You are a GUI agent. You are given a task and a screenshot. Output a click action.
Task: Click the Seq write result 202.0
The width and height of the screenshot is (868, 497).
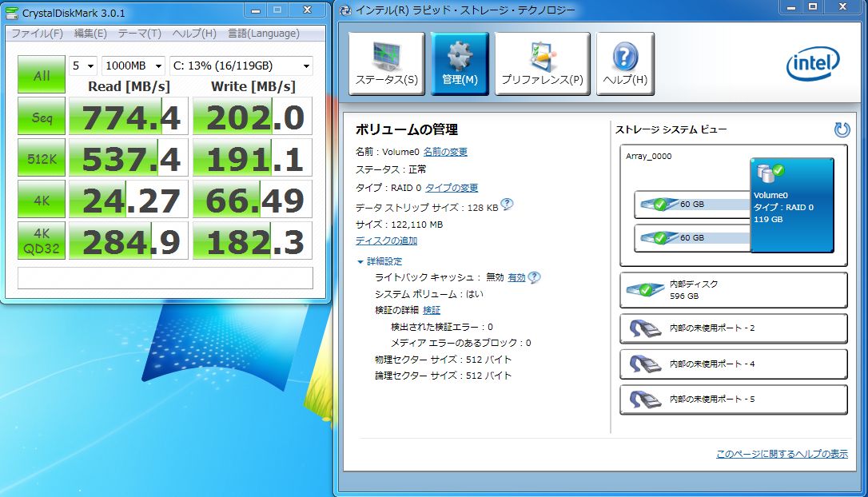coord(253,116)
